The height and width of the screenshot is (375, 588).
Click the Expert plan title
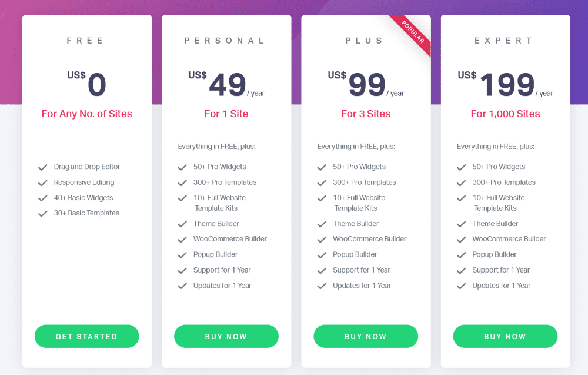click(x=505, y=41)
